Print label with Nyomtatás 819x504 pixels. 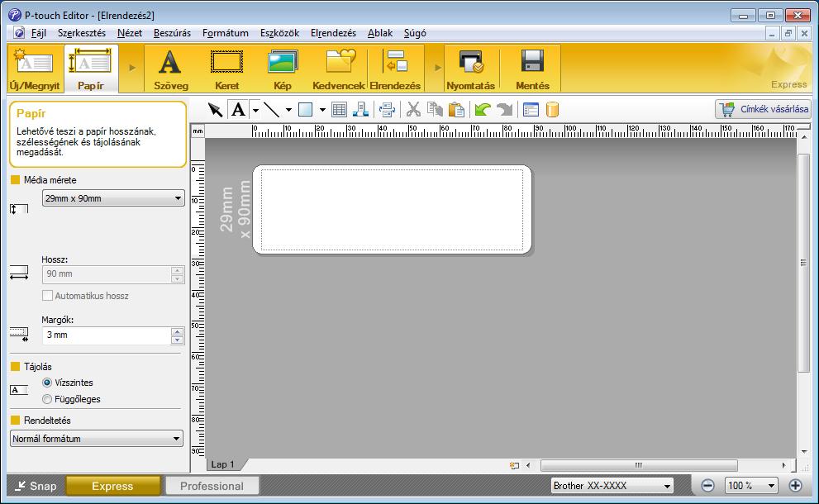tap(470, 69)
